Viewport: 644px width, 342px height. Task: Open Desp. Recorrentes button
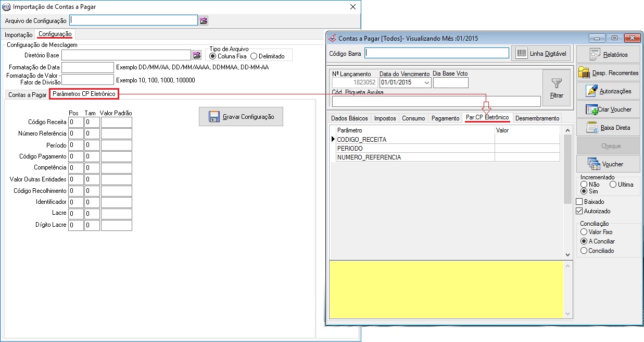(x=608, y=73)
